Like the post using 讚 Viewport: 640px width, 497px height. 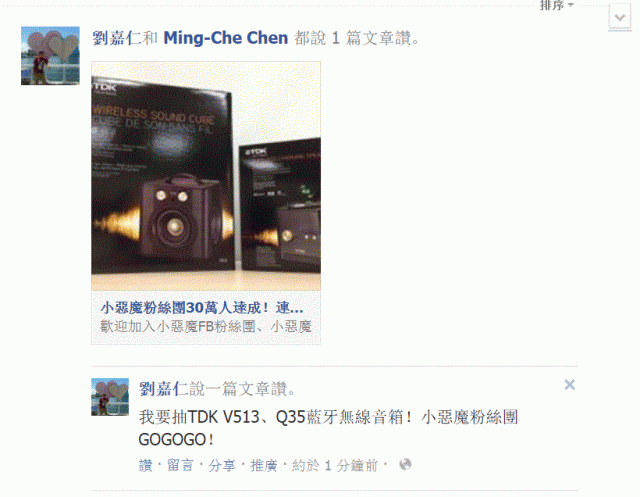[x=145, y=466]
